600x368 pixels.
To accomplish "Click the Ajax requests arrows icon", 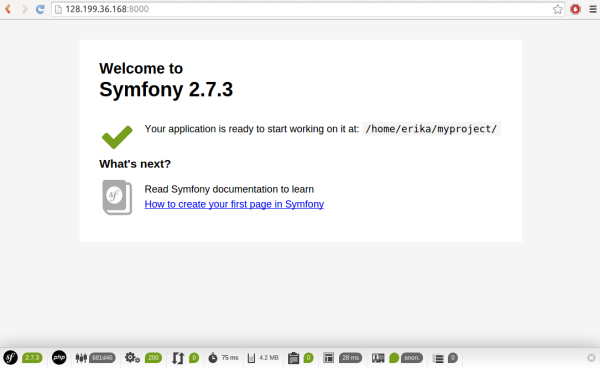I will pyautogui.click(x=178, y=358).
